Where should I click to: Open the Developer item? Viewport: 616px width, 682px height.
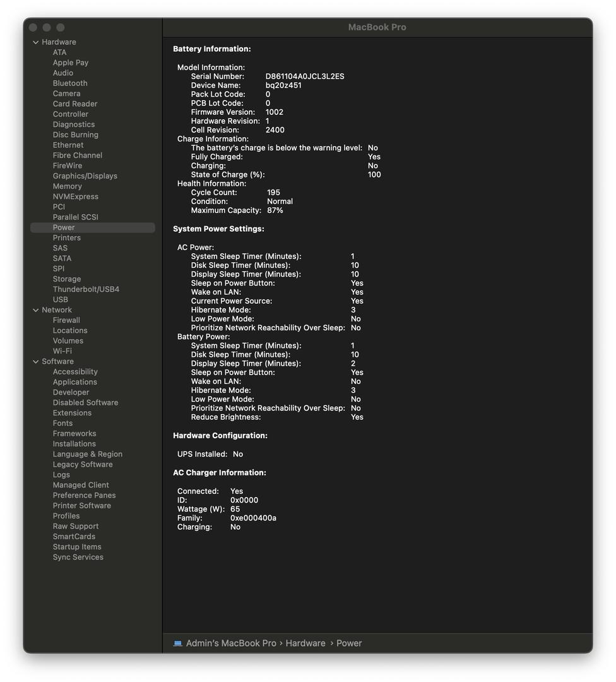click(71, 392)
